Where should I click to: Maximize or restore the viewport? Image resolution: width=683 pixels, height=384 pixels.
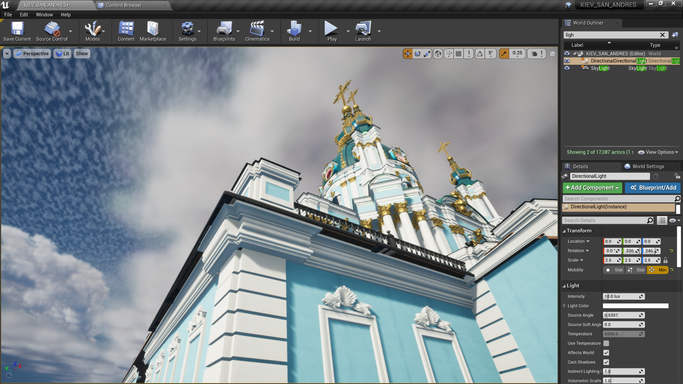pyautogui.click(x=552, y=54)
